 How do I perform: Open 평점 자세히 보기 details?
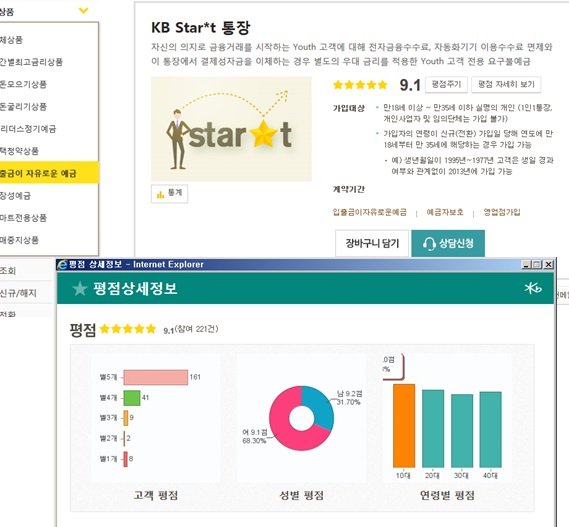506,85
